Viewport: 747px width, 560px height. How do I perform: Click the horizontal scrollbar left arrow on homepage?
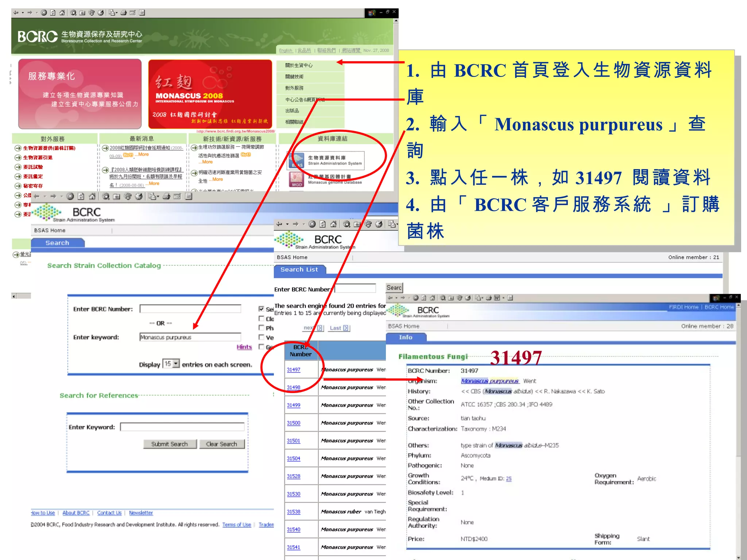click(x=14, y=296)
